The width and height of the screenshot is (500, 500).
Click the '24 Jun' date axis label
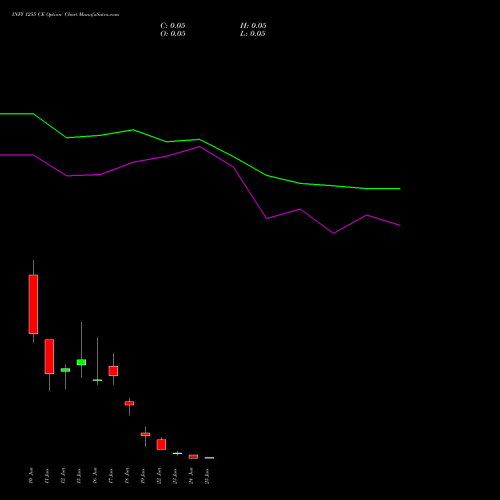coord(191,476)
